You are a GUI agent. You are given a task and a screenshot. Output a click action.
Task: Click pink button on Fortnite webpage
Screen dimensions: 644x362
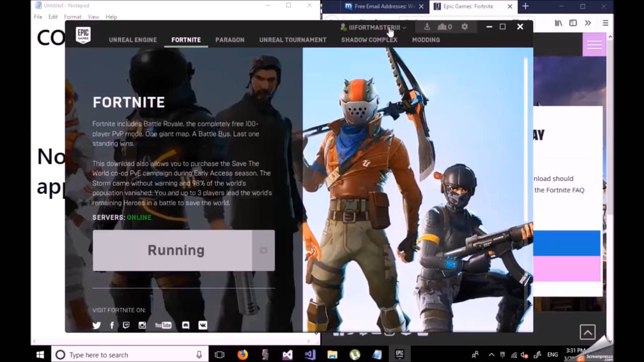(x=567, y=269)
